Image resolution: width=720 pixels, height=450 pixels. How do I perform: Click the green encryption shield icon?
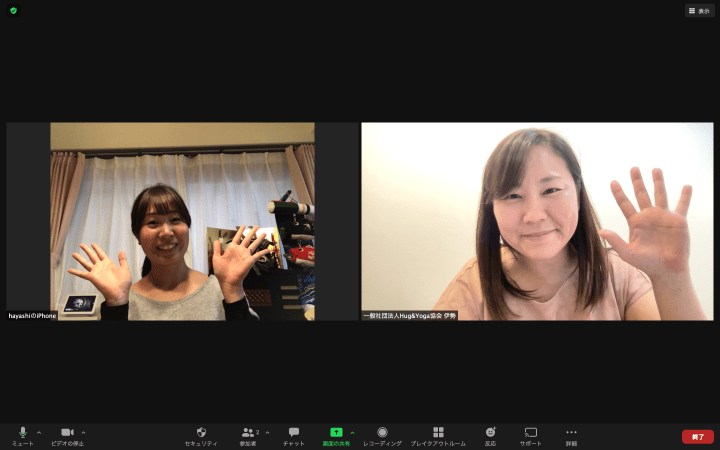click(14, 10)
